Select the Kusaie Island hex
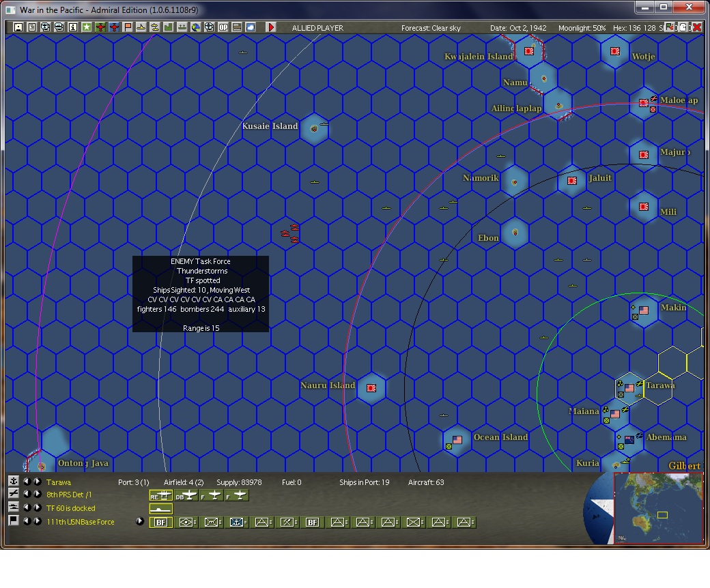 point(314,129)
